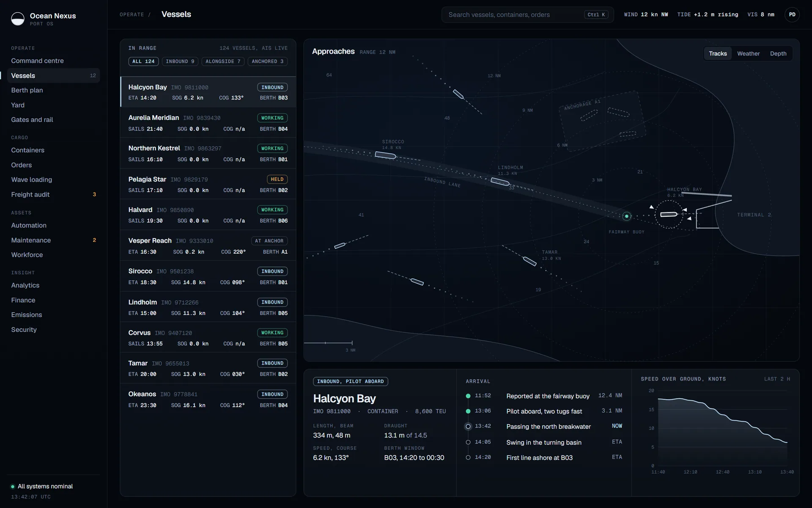812x508 pixels.
Task: Select the Okeanos vessel row
Action: (x=208, y=399)
